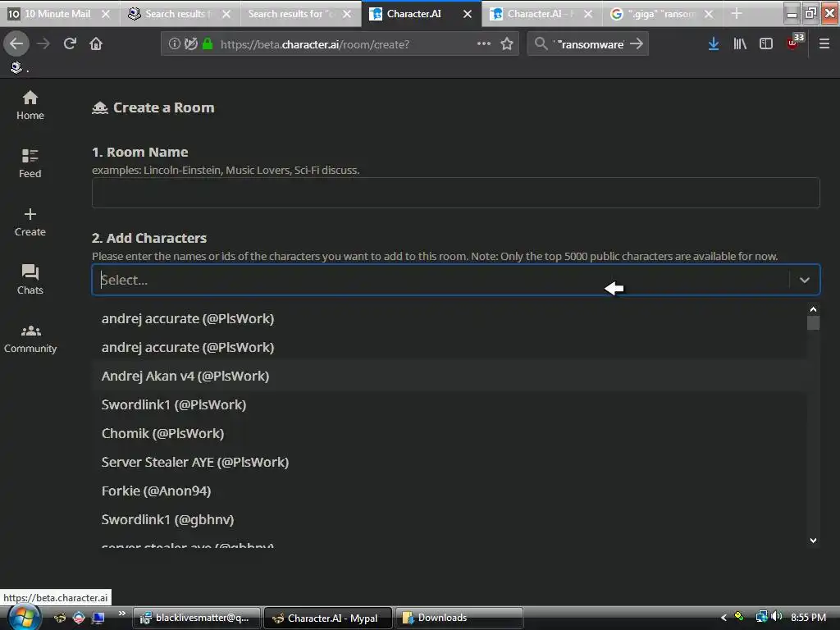The width and height of the screenshot is (840, 630).
Task: Open Character.AI - Mypal taskbar button
Action: tap(328, 618)
